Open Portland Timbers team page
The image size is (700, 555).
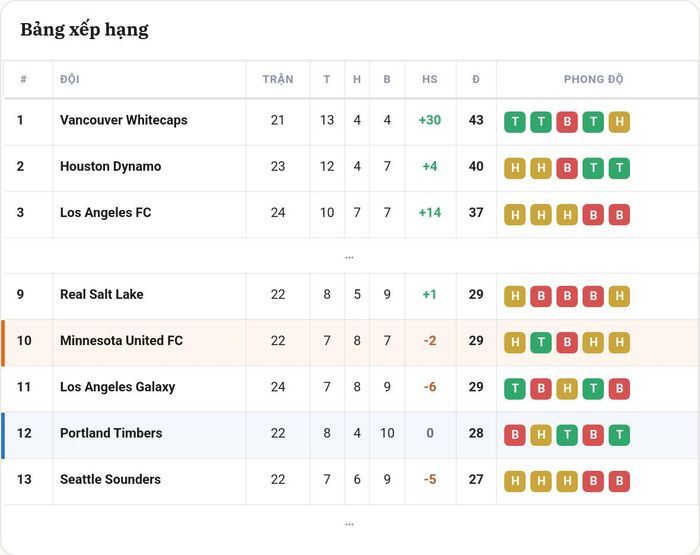click(111, 433)
